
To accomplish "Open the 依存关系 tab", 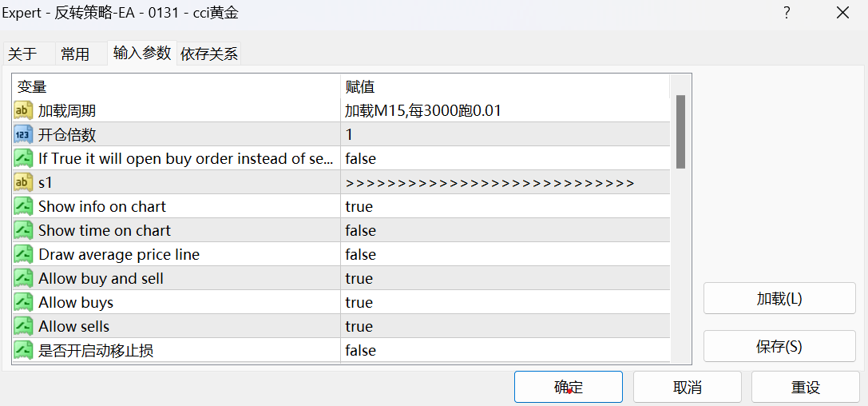I will pos(208,54).
